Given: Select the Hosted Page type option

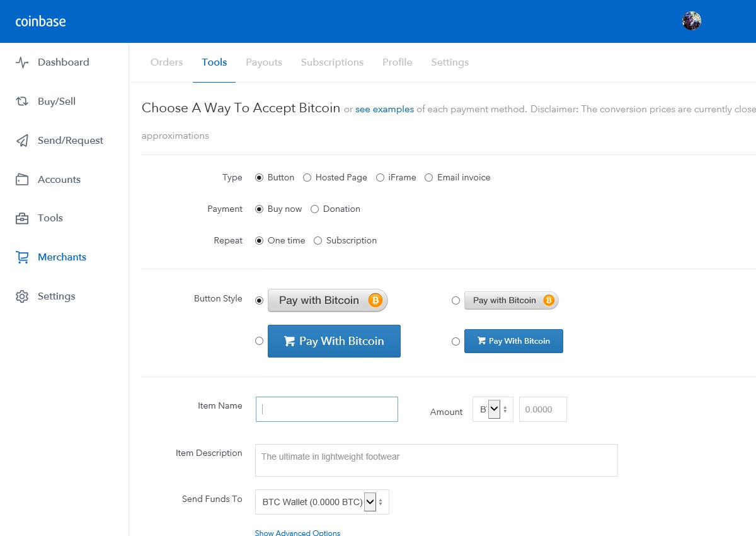Looking at the screenshot, I should (307, 178).
